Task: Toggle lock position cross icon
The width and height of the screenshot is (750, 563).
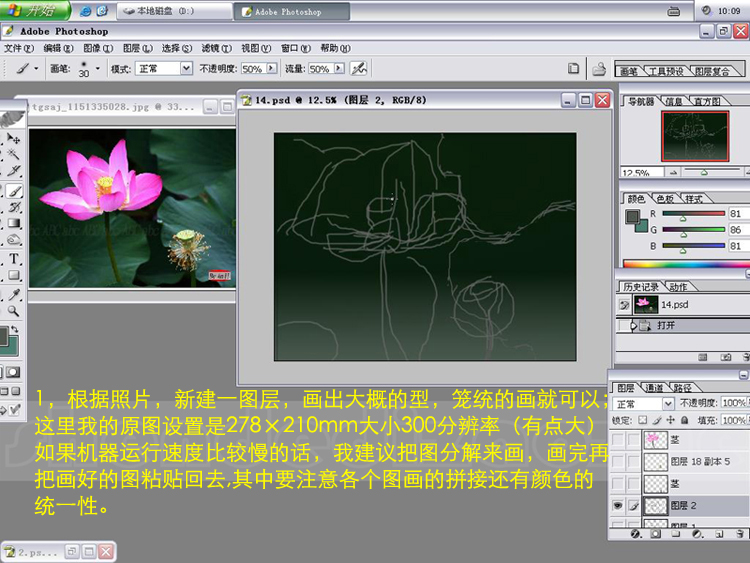Action: click(671, 420)
